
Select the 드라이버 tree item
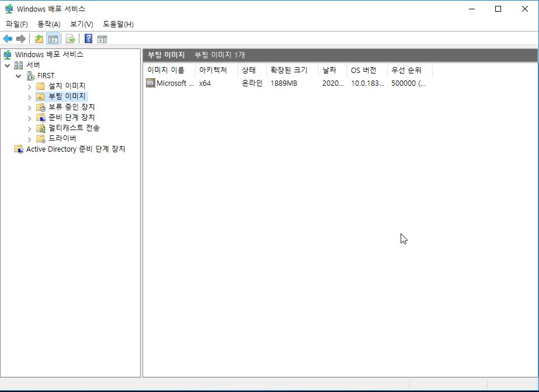62,138
